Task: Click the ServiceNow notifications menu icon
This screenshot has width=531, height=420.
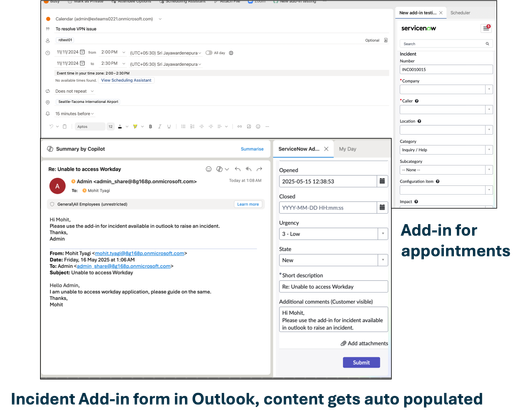Action: pos(486,28)
